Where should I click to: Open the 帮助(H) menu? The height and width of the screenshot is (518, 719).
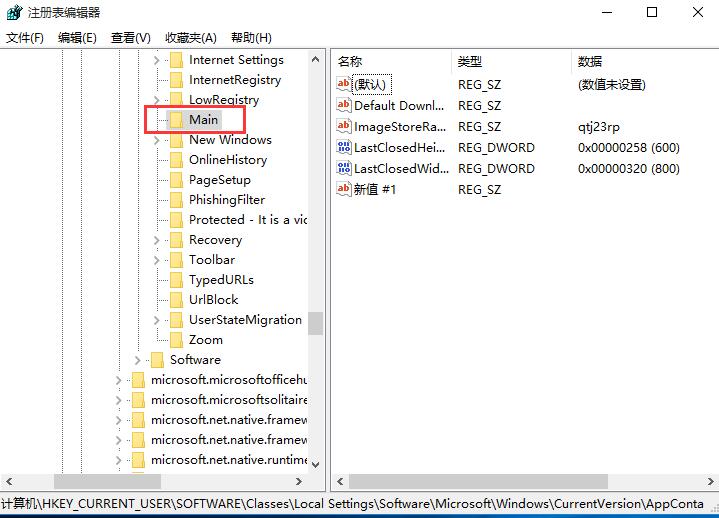click(251, 38)
